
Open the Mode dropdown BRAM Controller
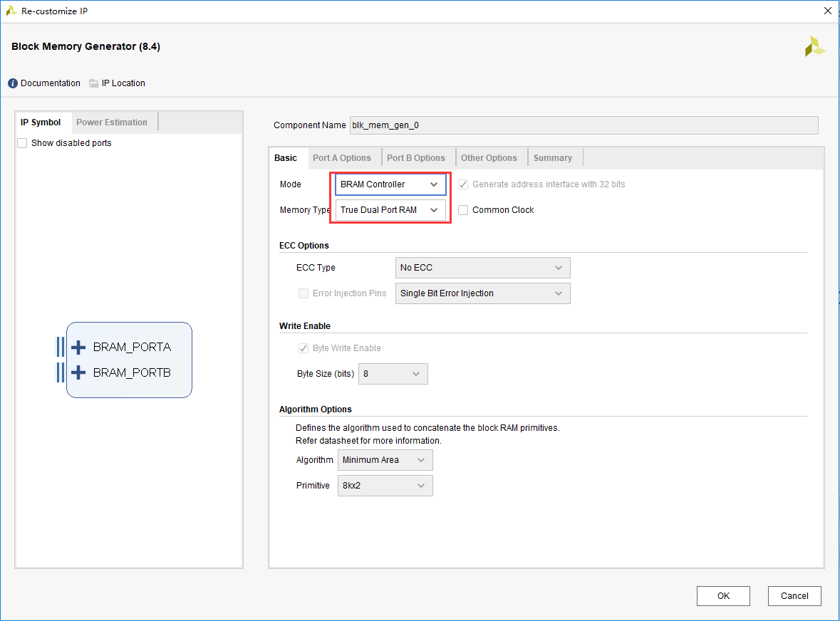pos(390,184)
